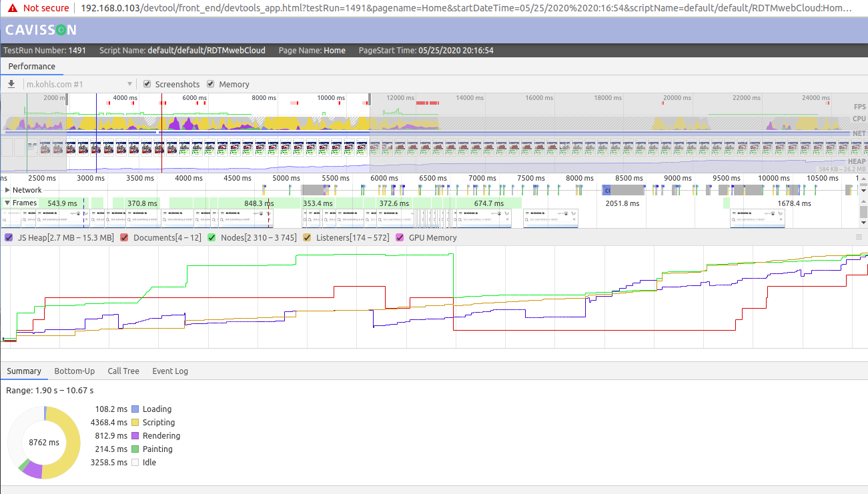
Task: Open the memory counters hamburger menu icon
Action: pyautogui.click(x=859, y=237)
